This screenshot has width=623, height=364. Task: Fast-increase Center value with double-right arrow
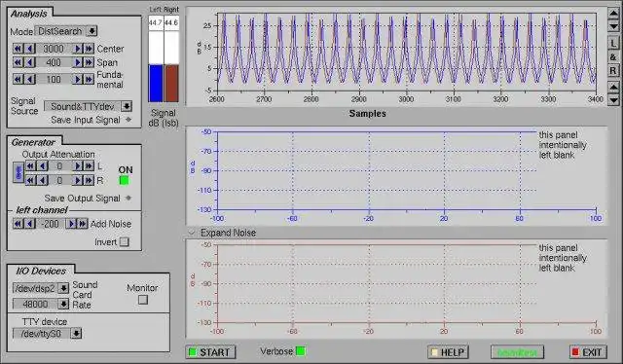89,49
